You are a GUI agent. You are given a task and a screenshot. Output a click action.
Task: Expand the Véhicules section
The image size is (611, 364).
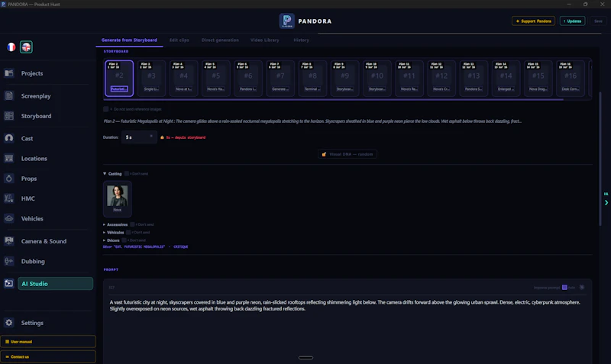(x=104, y=233)
